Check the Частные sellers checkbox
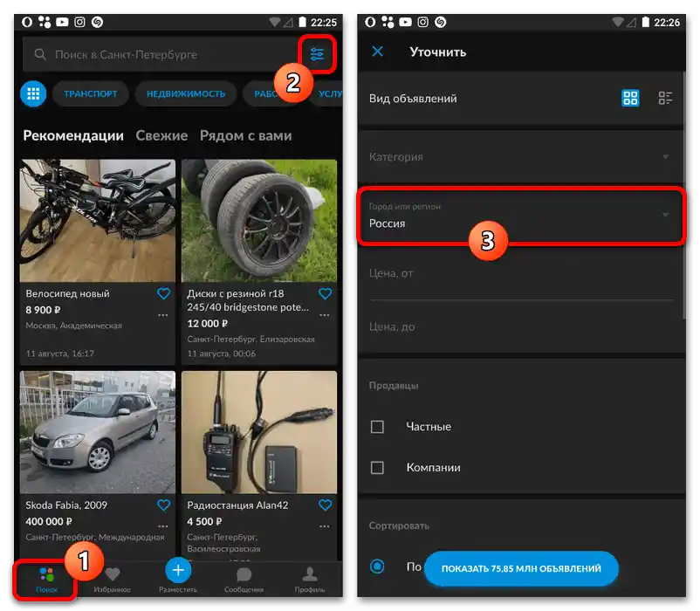The height and width of the screenshot is (611, 700). pos(377,427)
